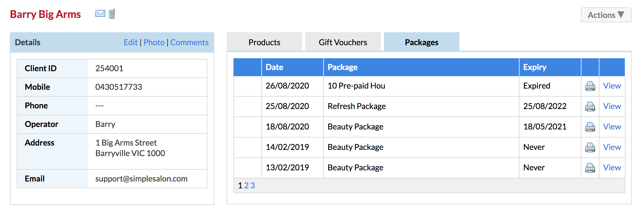Screen dimensions: 644x210
Task: Click the Date column header
Action: (274, 67)
